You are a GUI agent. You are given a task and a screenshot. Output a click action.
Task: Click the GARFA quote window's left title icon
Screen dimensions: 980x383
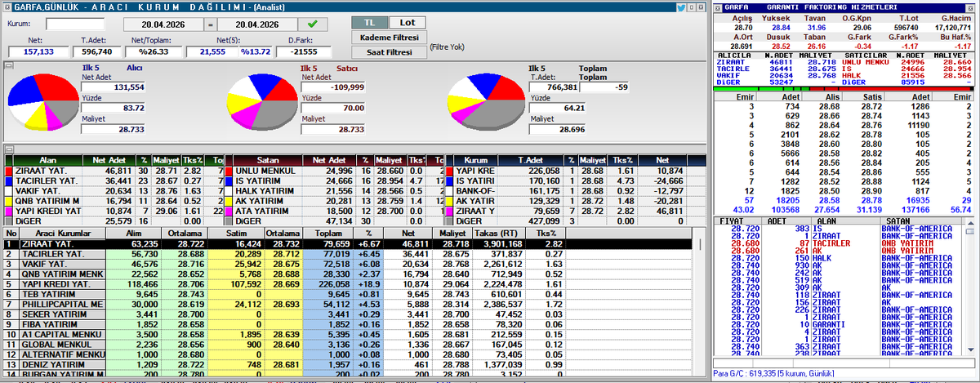(719, 7)
